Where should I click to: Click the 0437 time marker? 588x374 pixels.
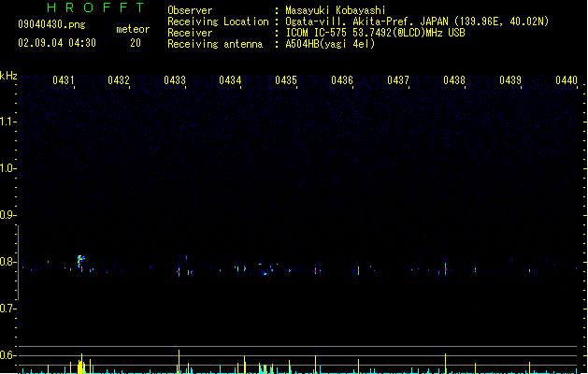[398, 79]
